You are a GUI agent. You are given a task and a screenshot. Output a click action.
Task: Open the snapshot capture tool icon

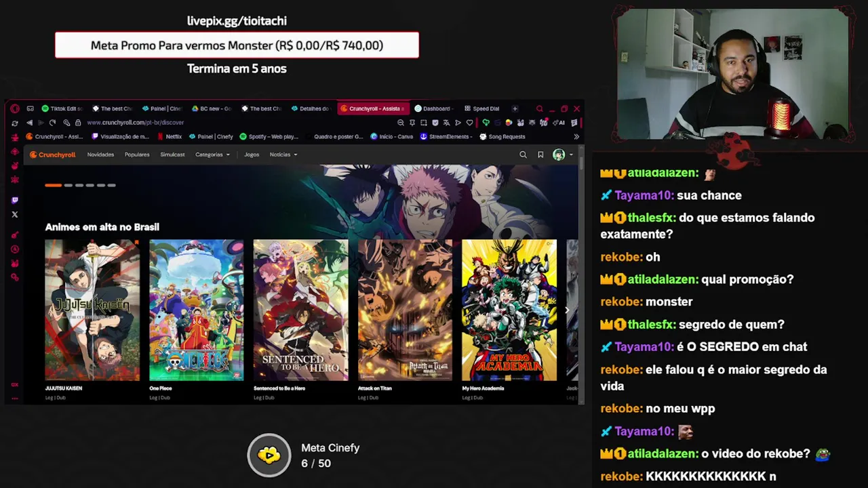(424, 123)
